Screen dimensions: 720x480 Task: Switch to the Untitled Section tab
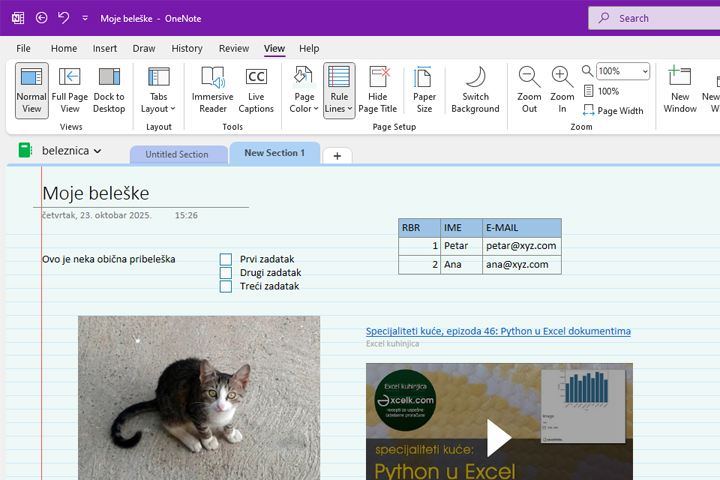tap(177, 154)
